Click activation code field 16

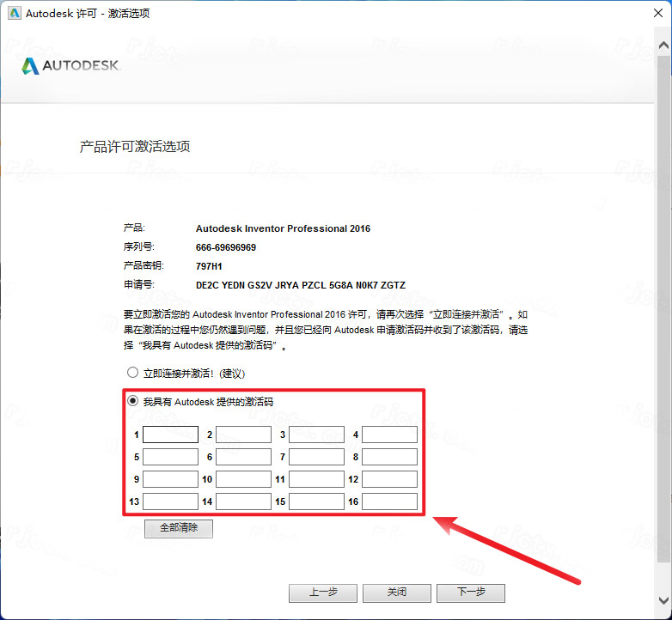389,501
